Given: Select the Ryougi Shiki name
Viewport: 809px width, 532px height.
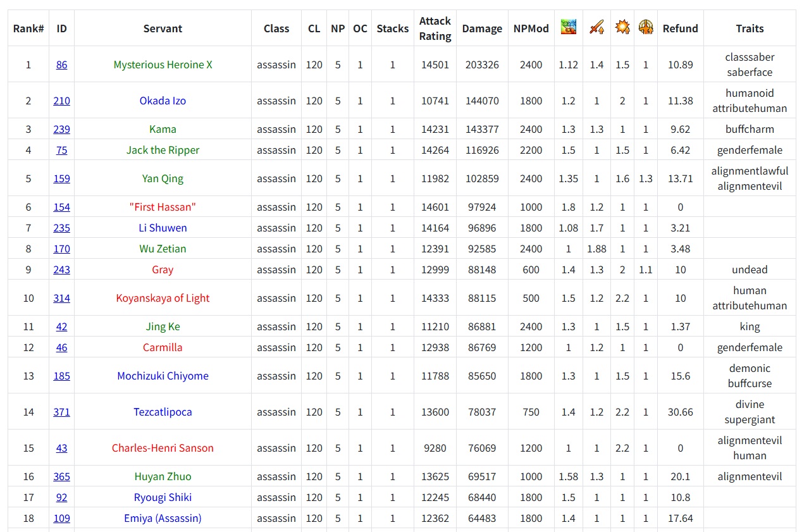Looking at the screenshot, I should [163, 497].
